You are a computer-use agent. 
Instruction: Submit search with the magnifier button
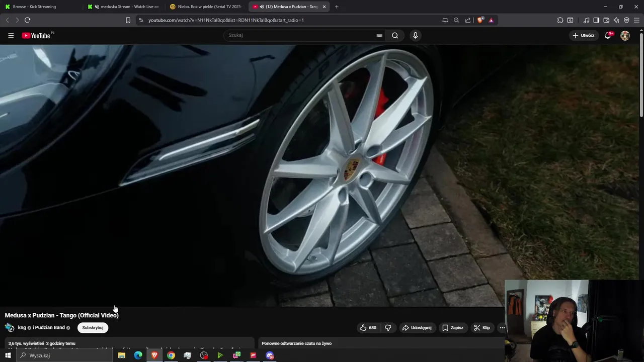pos(395,35)
